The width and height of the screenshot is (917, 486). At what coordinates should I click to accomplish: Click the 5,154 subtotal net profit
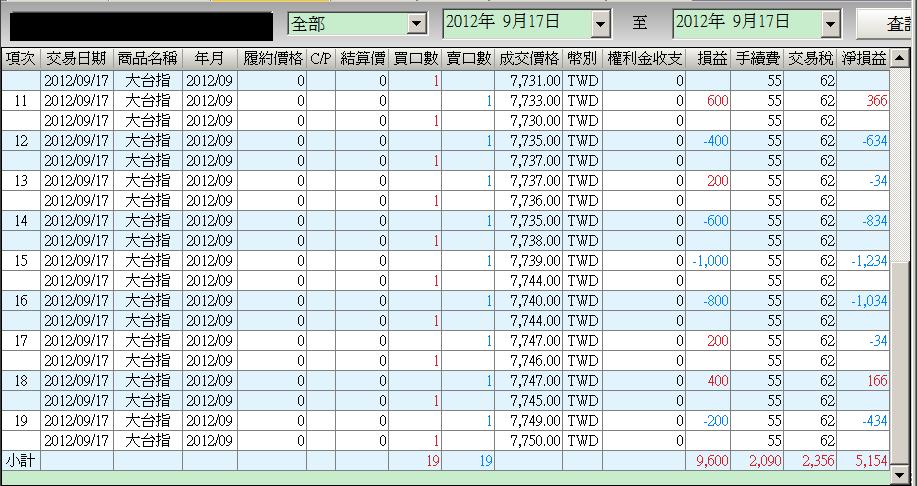[x=871, y=461]
